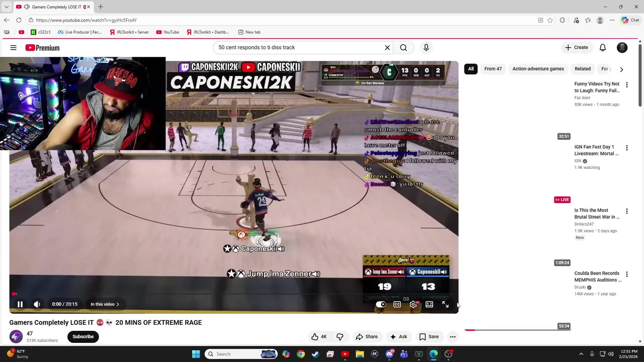The image size is (644, 362).
Task: Ask about this video
Action: (x=398, y=337)
